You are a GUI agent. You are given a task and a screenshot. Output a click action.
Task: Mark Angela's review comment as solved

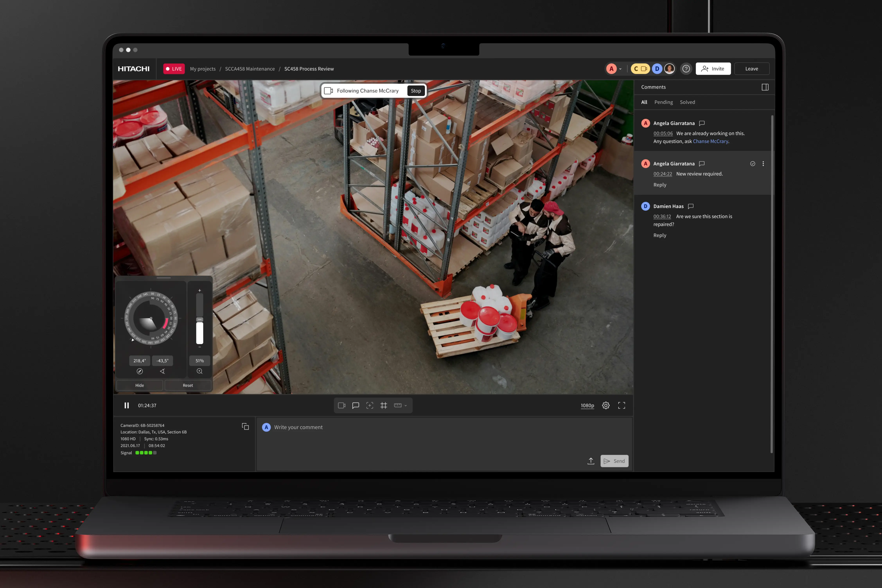753,163
